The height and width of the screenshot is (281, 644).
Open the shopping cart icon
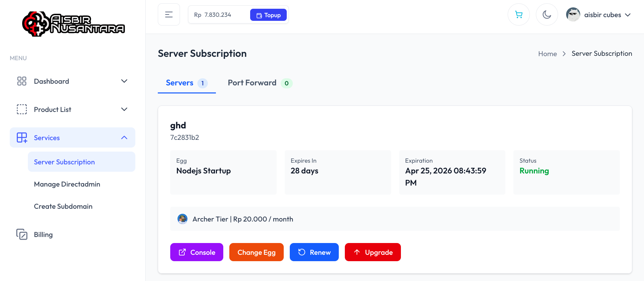(519, 14)
